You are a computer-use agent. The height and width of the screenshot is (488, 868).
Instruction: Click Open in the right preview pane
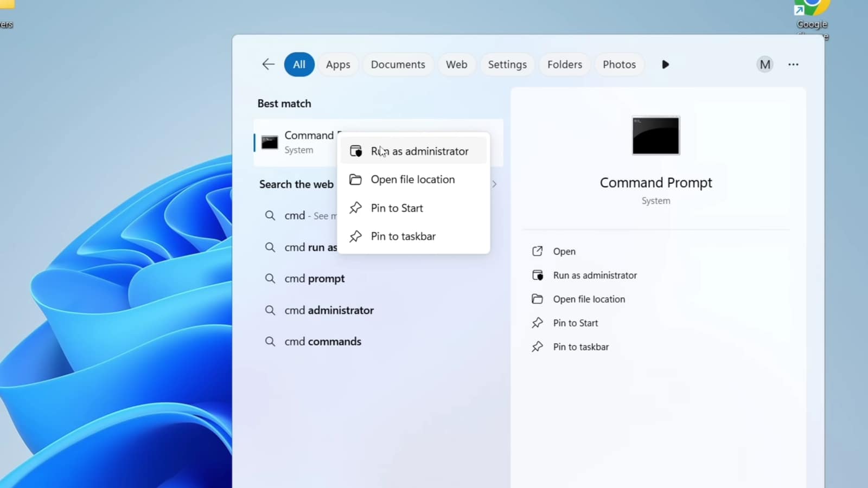click(564, 252)
